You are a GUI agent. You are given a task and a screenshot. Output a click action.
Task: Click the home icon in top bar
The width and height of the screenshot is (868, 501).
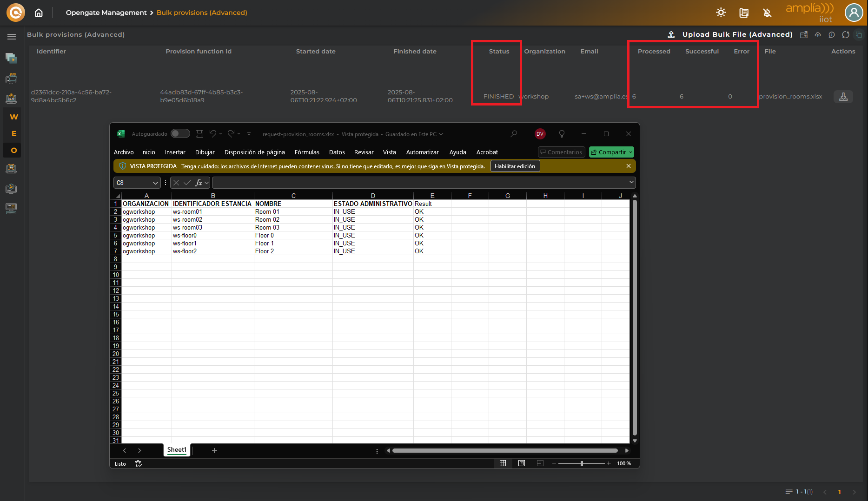click(x=39, y=13)
